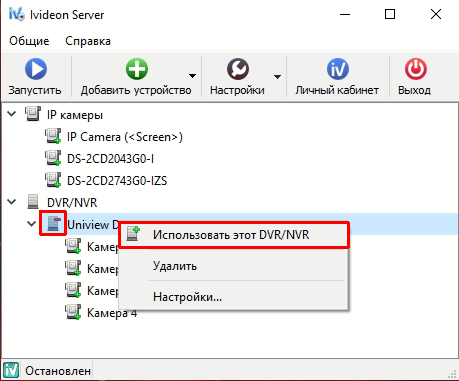The width and height of the screenshot is (459, 381).
Task: Click the second Камера icon under Uniview
Action: (x=73, y=268)
